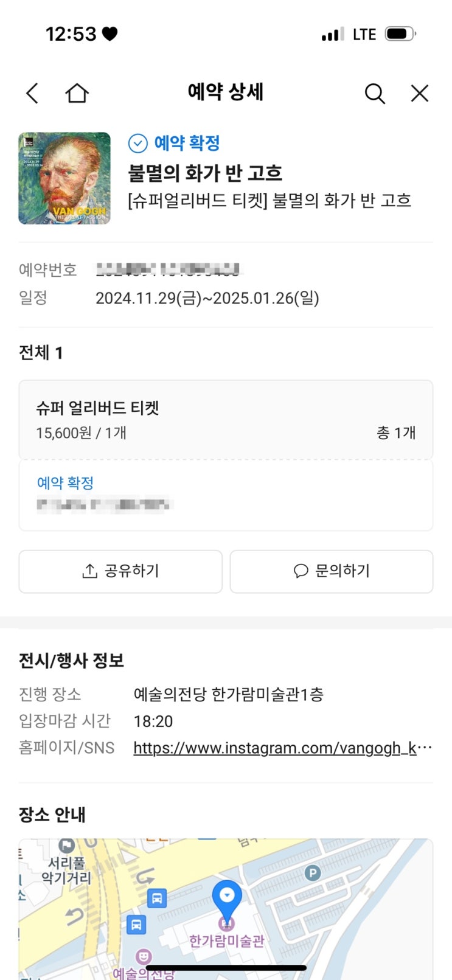Viewport: 452px width, 980px height.
Task: Tap the blue 예약 확정 ticket status
Action: pos(66,483)
